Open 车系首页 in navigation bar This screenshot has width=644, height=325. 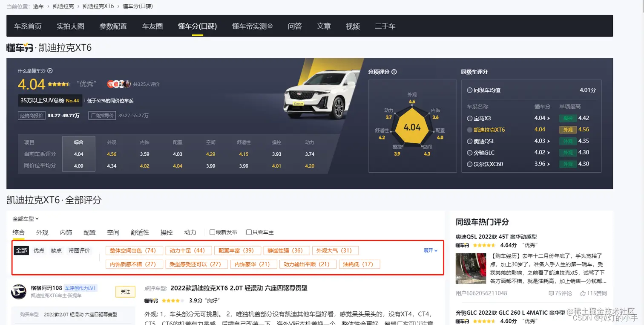[x=28, y=26]
